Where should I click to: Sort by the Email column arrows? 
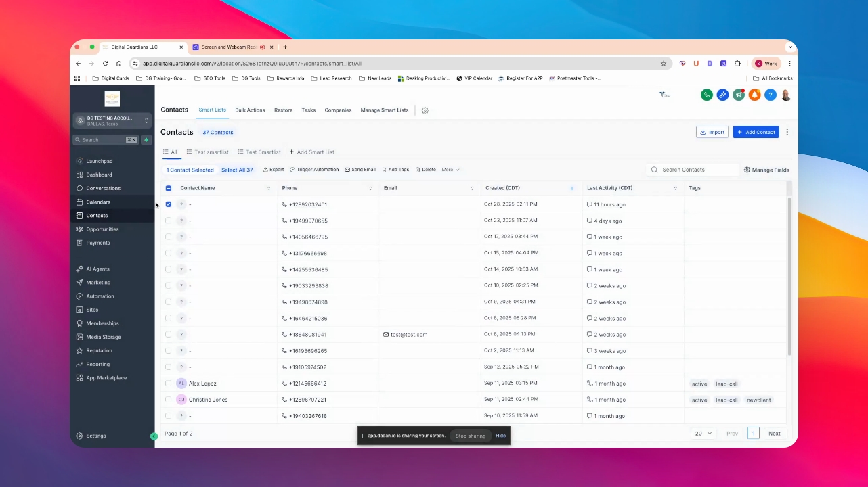pos(472,188)
